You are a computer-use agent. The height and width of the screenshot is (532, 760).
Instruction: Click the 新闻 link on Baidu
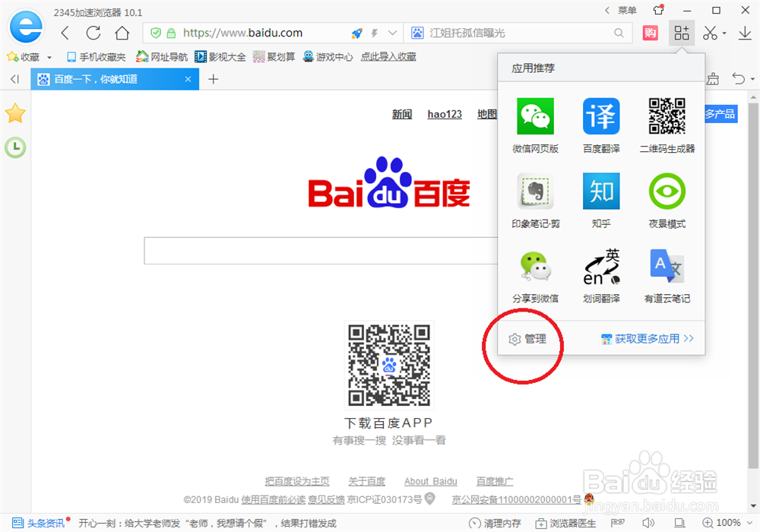[x=402, y=114]
